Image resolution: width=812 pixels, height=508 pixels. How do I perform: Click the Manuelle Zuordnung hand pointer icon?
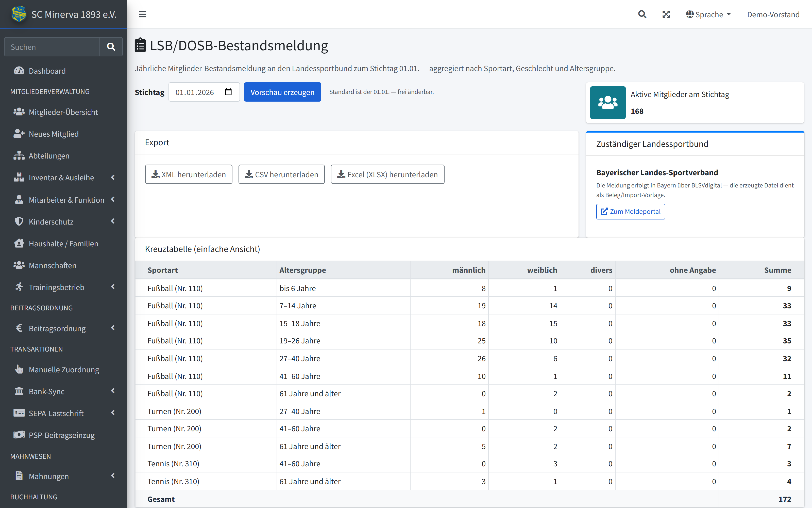click(19, 369)
